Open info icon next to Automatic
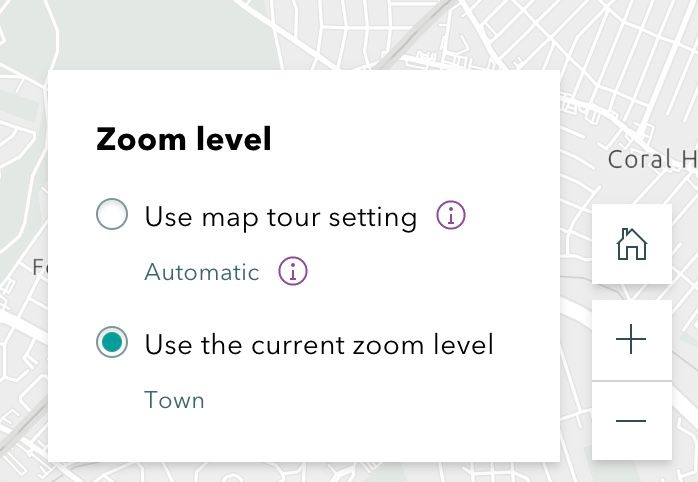The height and width of the screenshot is (482, 698). [293, 270]
